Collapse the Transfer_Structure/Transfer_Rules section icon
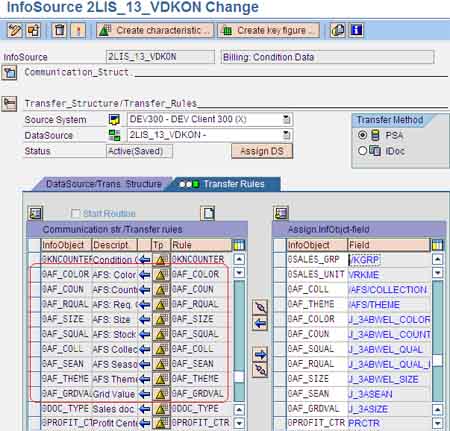Viewport: 450px width, 431px height. point(9,104)
